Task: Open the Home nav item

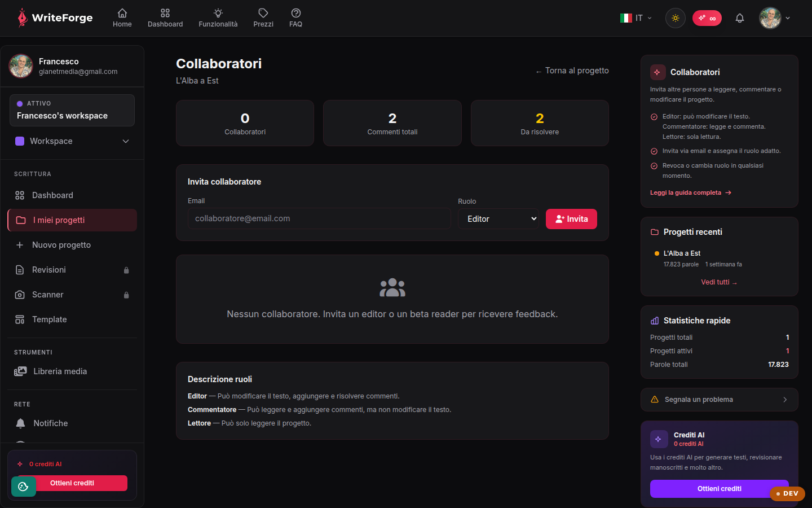Action: [122, 18]
